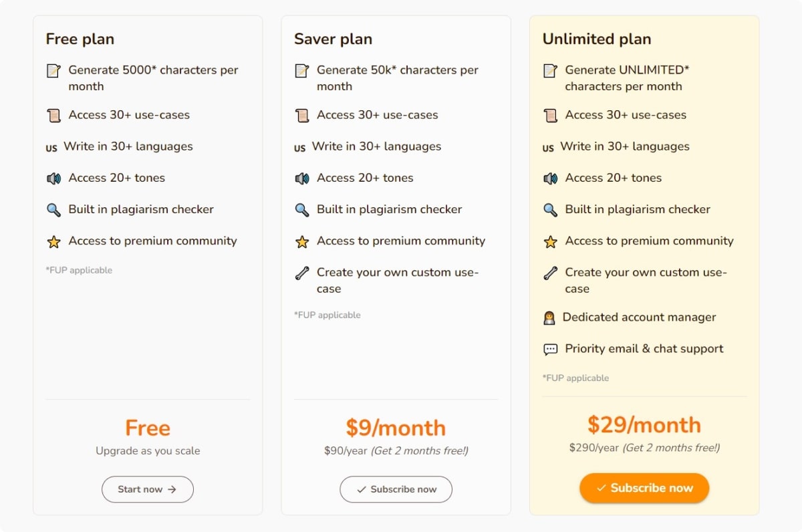Click the Unlimited plan title
The width and height of the screenshot is (802, 532).
(x=597, y=39)
